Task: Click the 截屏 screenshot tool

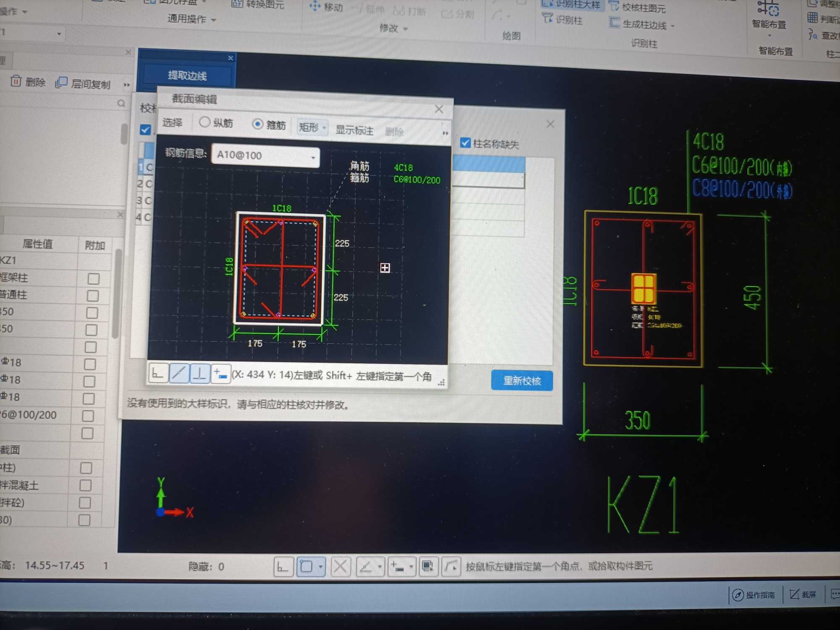Action: (803, 594)
